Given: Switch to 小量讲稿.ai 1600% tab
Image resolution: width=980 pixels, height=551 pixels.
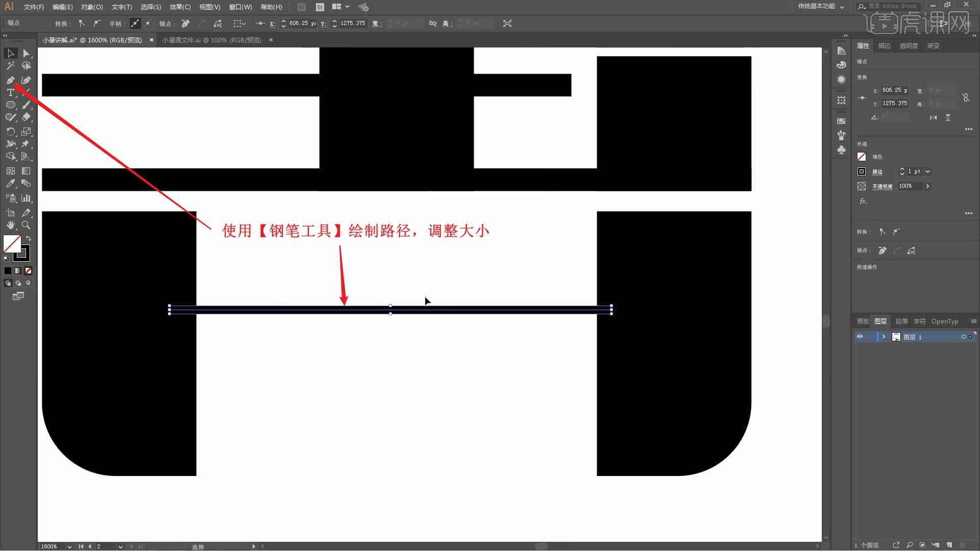Looking at the screenshot, I should (94, 40).
